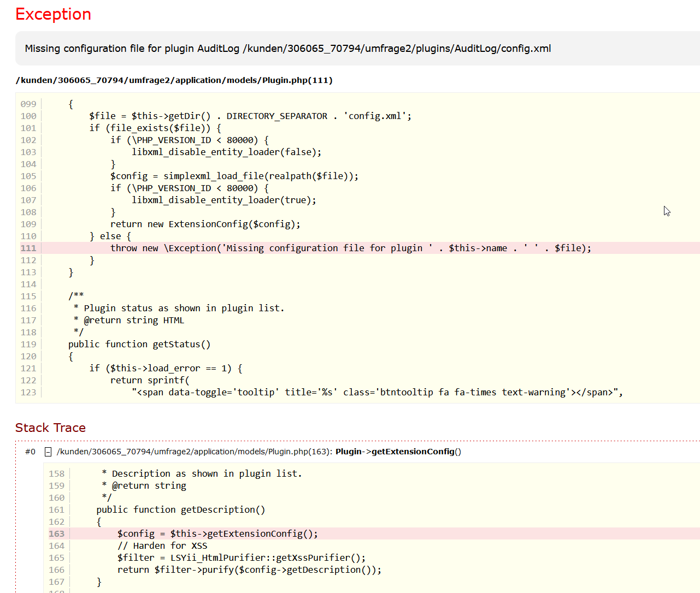Click the Plugin.php(163) stack trace file path
700x593 pixels.
194,452
